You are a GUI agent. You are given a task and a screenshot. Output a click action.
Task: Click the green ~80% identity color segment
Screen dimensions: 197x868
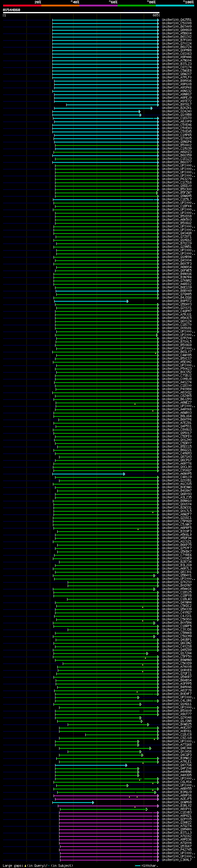click(137, 6)
